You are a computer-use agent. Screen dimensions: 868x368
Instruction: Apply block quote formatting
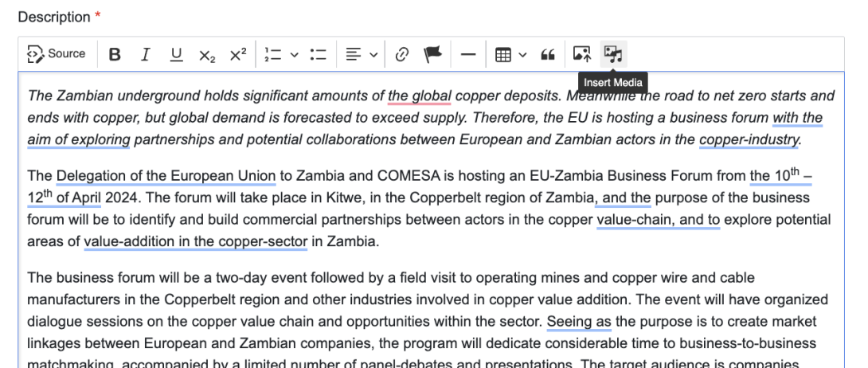(x=547, y=54)
